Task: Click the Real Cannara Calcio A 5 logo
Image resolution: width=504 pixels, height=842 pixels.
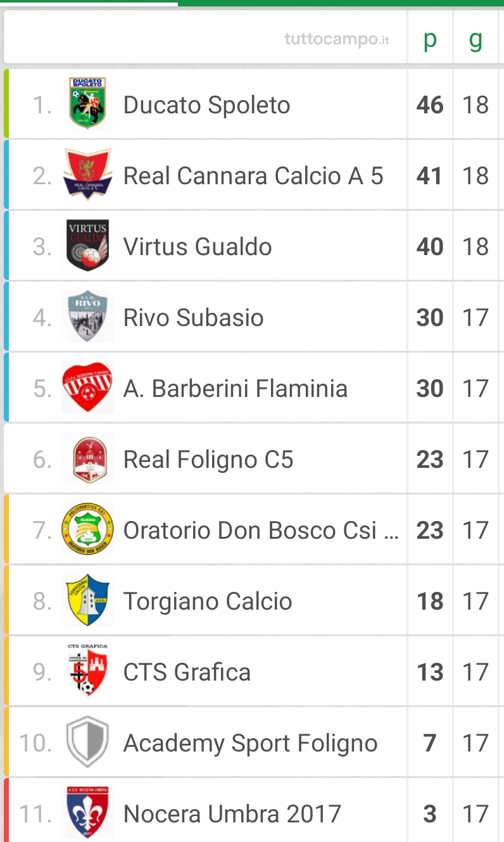Action: [87, 174]
